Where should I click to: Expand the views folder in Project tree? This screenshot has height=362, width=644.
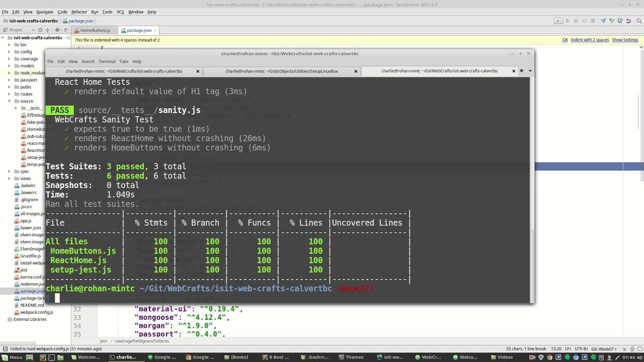(x=9, y=178)
